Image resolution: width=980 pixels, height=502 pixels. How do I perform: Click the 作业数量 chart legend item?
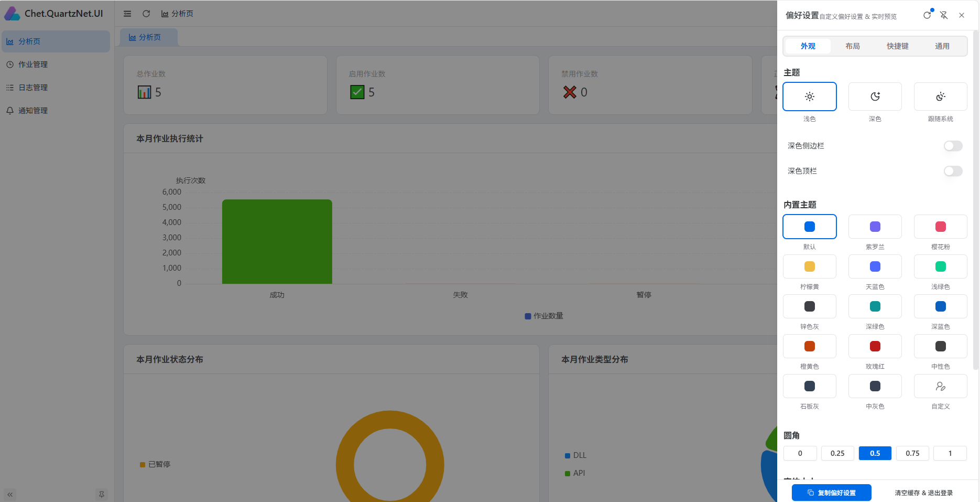pos(544,316)
